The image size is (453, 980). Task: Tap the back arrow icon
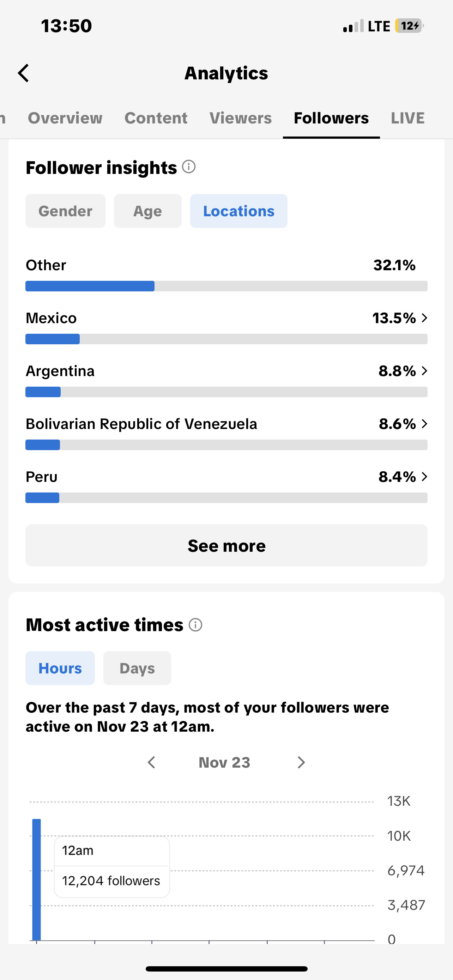pyautogui.click(x=24, y=73)
